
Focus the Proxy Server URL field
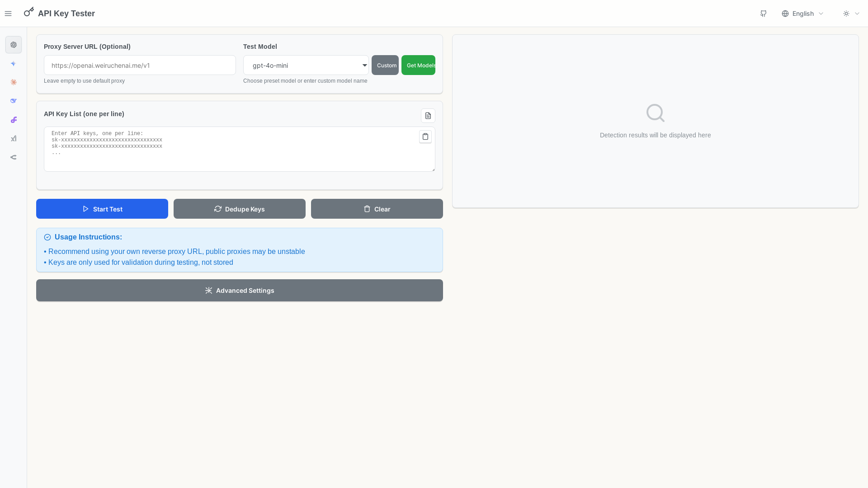(x=140, y=65)
